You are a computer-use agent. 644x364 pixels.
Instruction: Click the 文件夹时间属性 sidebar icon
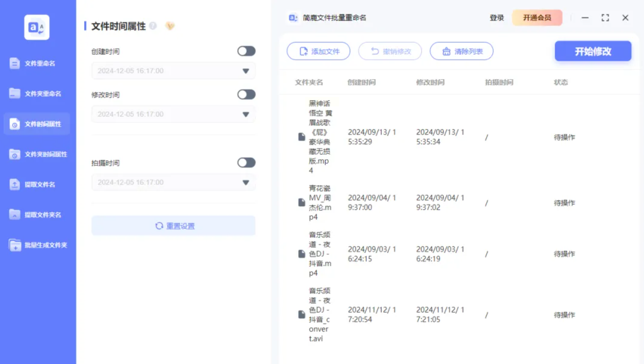pos(14,154)
